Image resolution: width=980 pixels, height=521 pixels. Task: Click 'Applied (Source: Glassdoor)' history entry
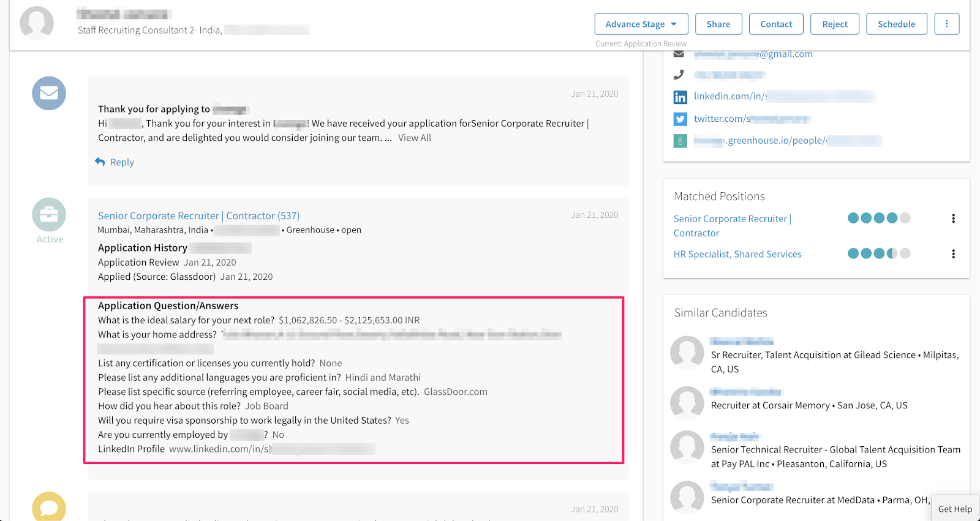186,277
